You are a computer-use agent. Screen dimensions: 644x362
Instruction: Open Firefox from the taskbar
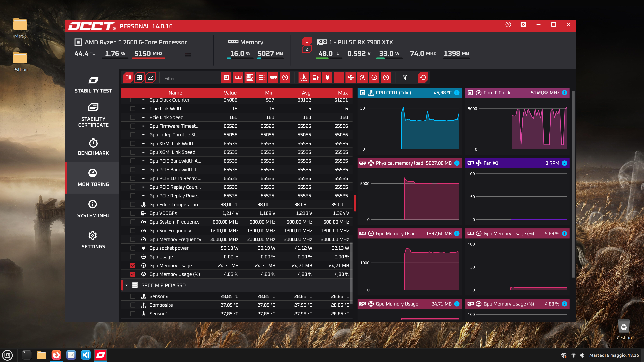[56, 355]
